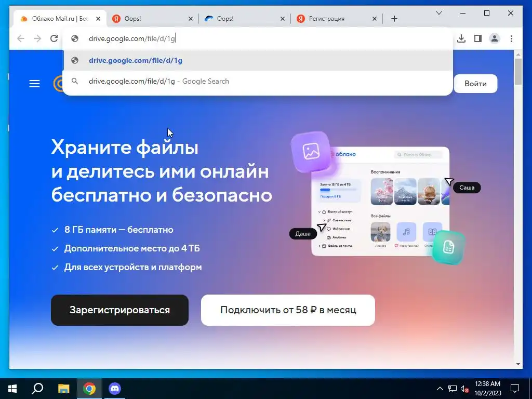Show hidden tray icons chevron
Image resolution: width=532 pixels, height=399 pixels.
point(440,389)
